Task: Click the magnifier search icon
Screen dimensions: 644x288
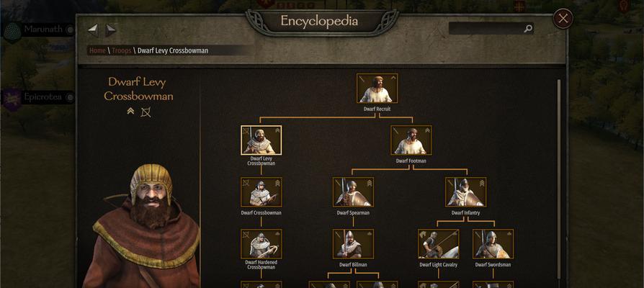Action: [528, 28]
